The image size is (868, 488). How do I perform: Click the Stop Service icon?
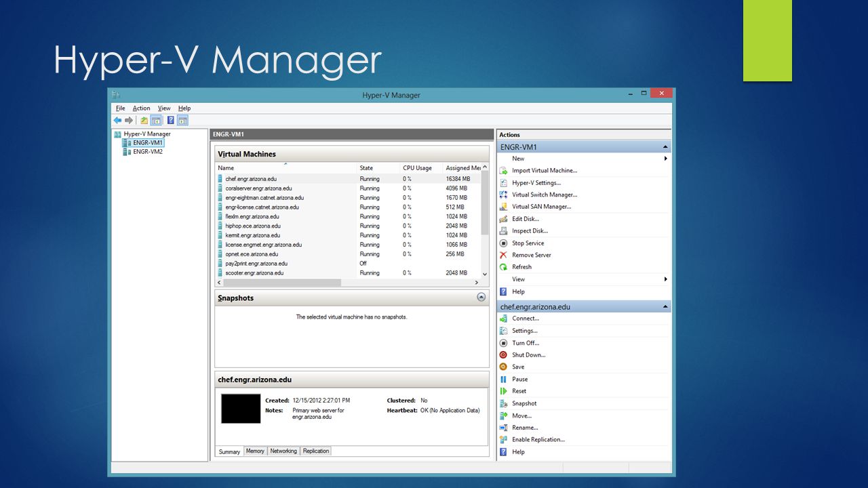tap(503, 243)
